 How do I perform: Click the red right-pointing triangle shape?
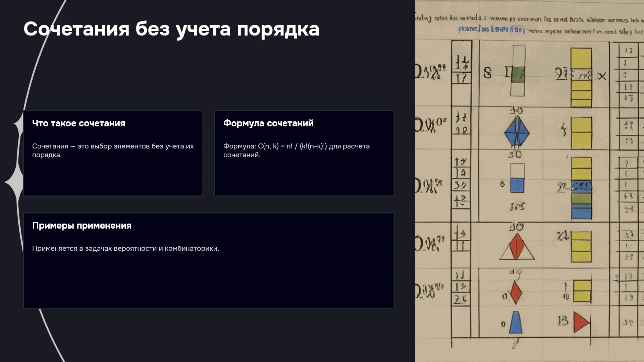581,322
